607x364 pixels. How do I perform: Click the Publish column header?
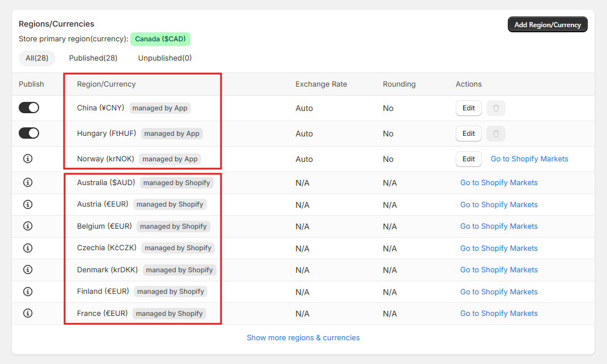(31, 84)
